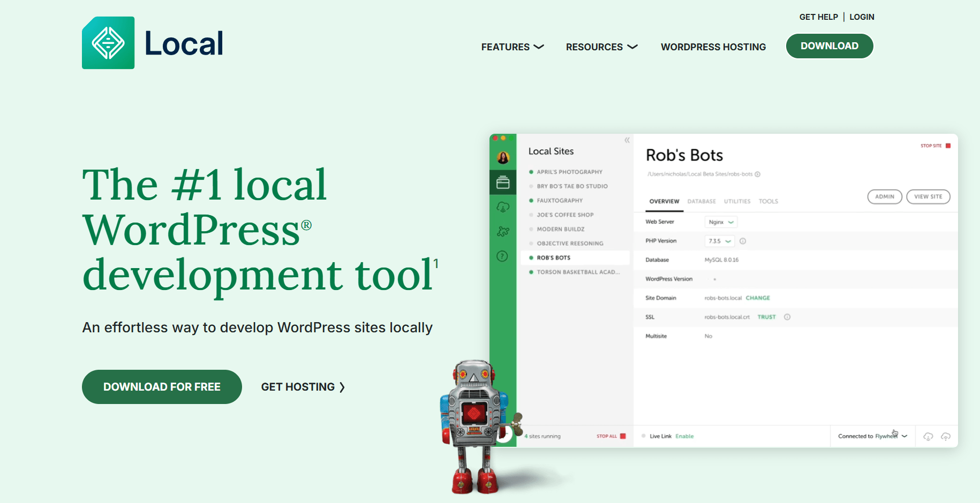
Task: Click the cloud push icon at bottom
Action: (x=946, y=437)
